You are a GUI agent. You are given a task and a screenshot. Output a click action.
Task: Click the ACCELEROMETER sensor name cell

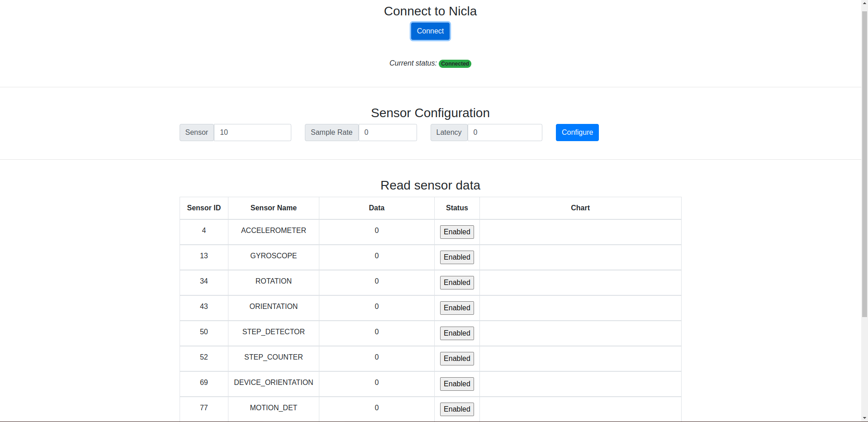click(x=273, y=231)
